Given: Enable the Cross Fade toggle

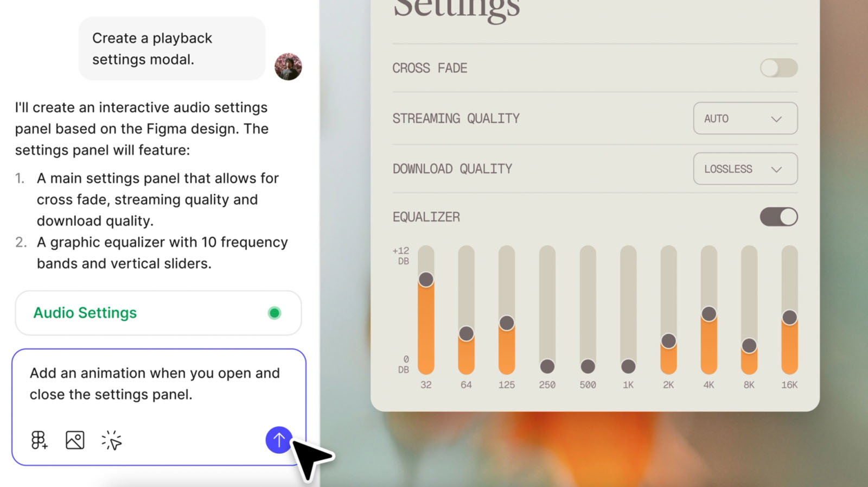Looking at the screenshot, I should coord(778,68).
